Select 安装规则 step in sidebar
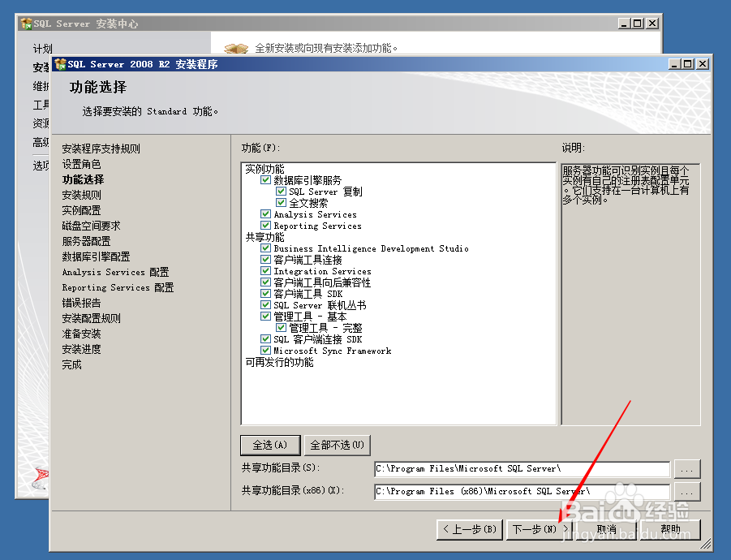This screenshot has height=560, width=731. tap(81, 195)
